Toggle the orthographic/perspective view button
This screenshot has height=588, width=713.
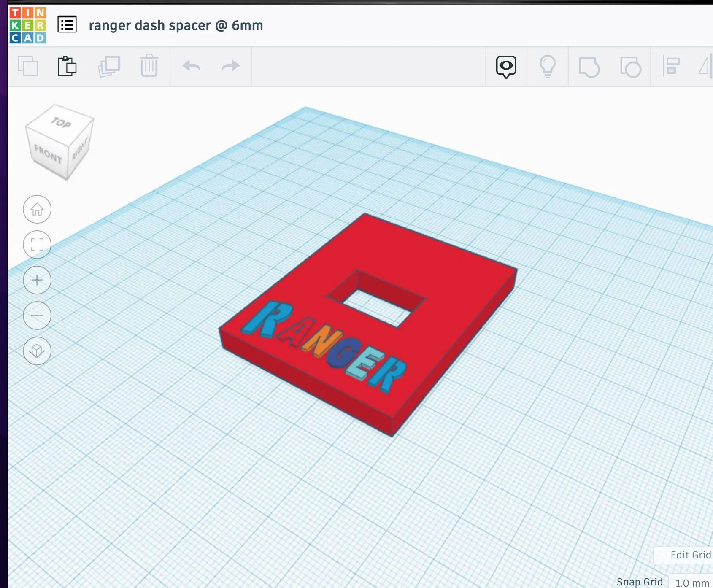coord(37,351)
